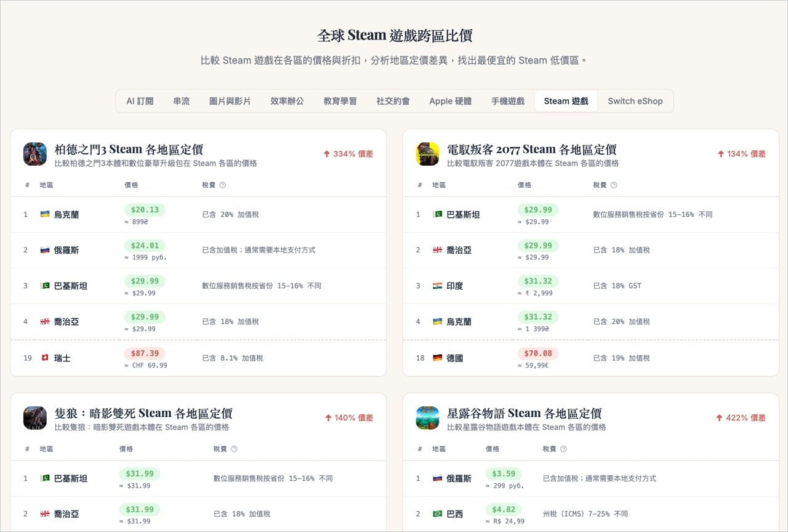The image size is (788, 532).
Task: Select the 圖片與影片 tab
Action: point(230,101)
